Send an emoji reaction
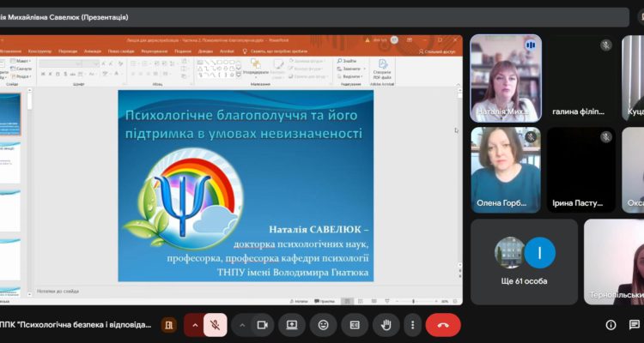644x343 pixels. pos(323,325)
